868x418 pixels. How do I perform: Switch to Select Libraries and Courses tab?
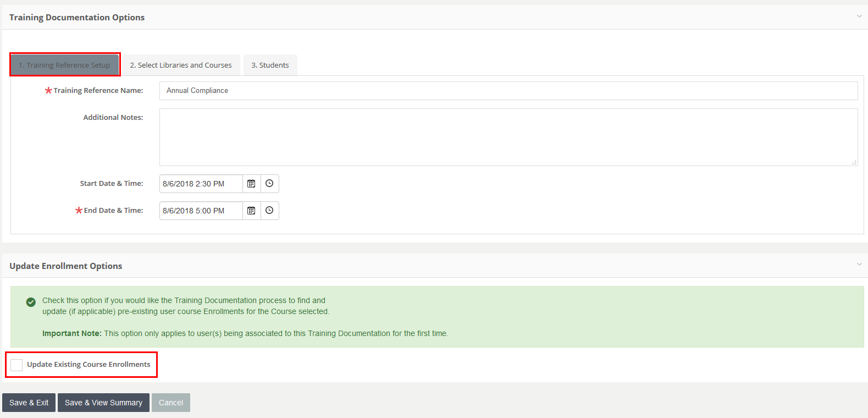[181, 65]
